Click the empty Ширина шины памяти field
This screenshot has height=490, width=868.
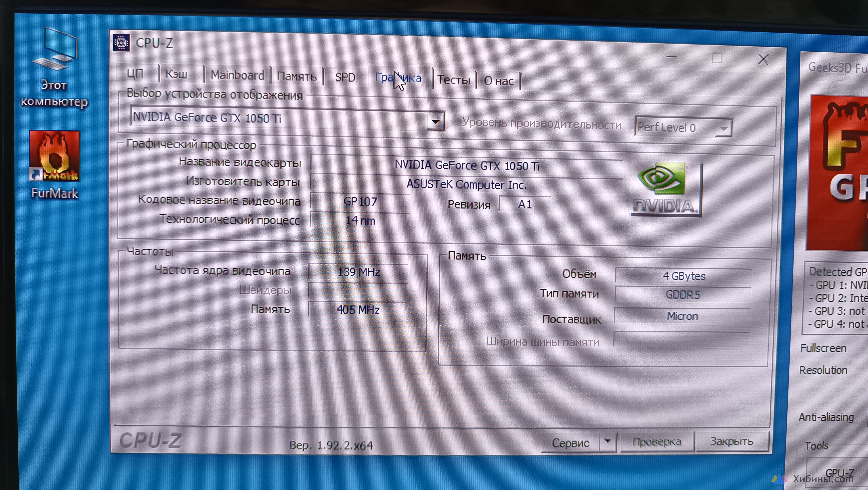[x=681, y=340]
